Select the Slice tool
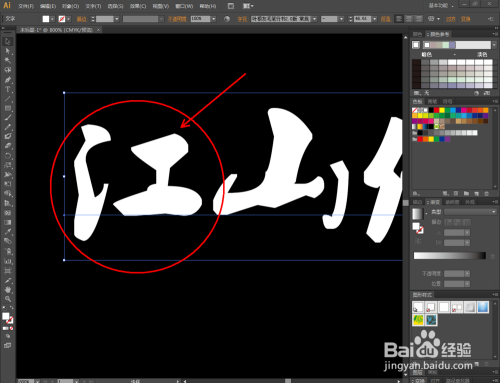The image size is (500, 383). click(x=8, y=280)
